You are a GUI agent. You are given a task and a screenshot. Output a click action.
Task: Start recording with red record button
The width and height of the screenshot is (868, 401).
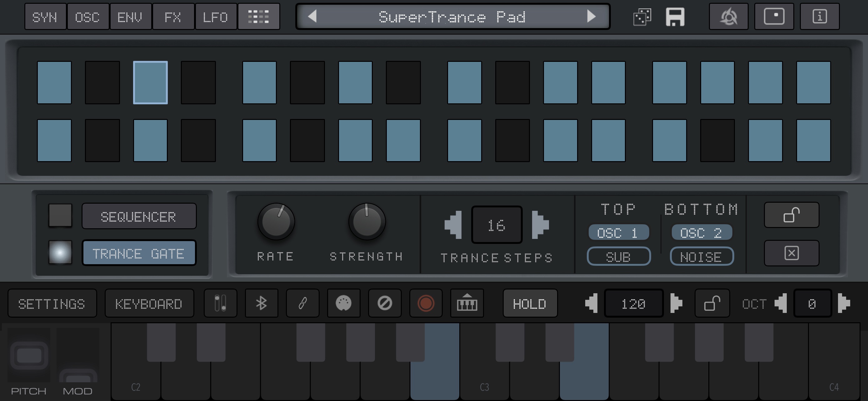point(426,303)
